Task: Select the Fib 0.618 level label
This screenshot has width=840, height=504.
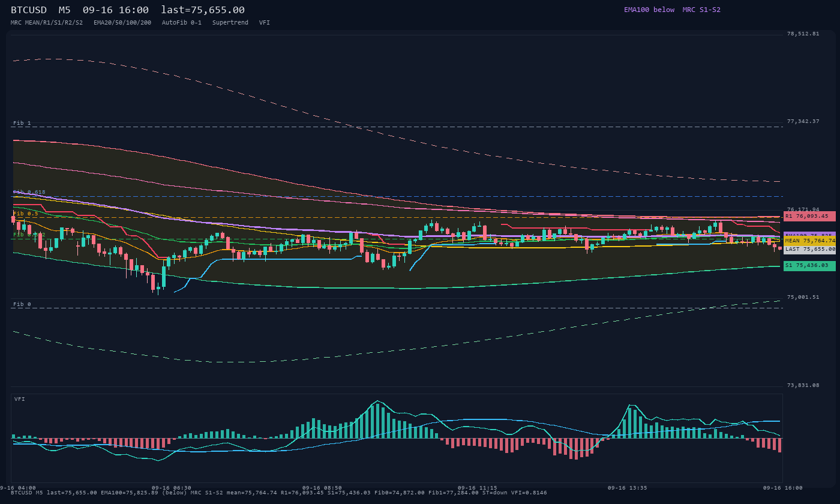Action: coord(29,192)
